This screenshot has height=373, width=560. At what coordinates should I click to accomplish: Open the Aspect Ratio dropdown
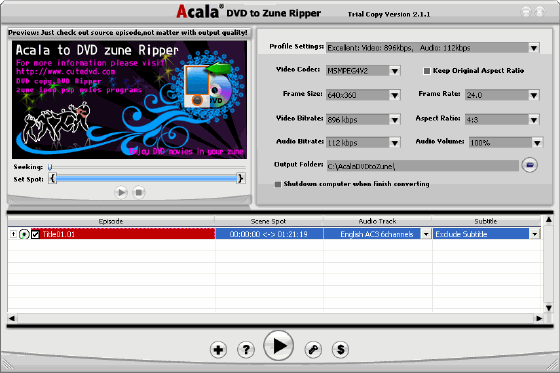[534, 120]
